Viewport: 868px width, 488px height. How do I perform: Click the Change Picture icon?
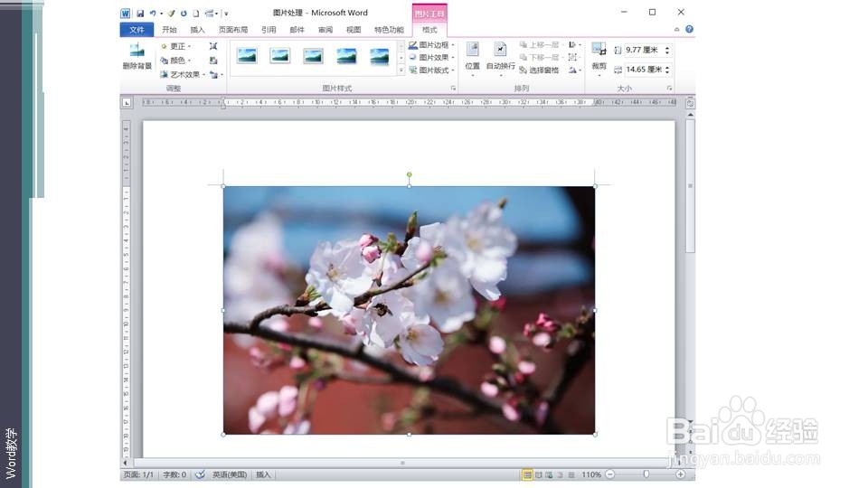point(213,61)
